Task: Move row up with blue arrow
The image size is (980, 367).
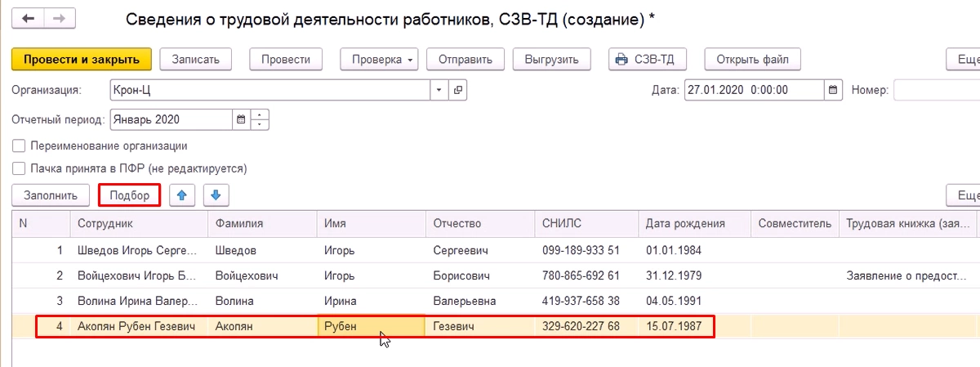Action: (182, 195)
